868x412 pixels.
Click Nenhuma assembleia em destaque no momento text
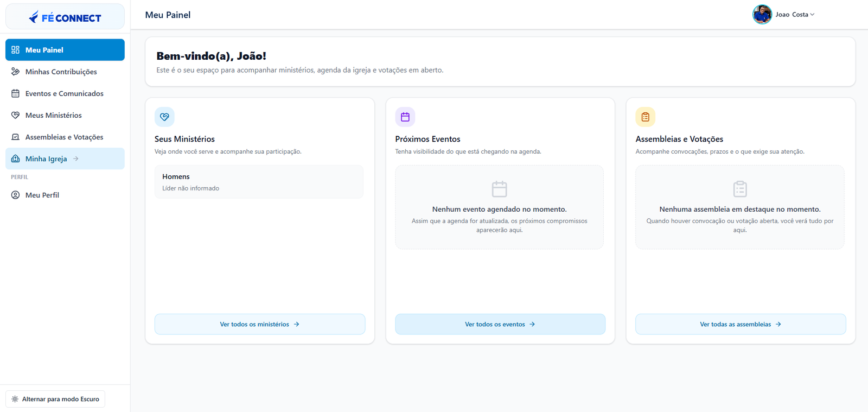[740, 209]
